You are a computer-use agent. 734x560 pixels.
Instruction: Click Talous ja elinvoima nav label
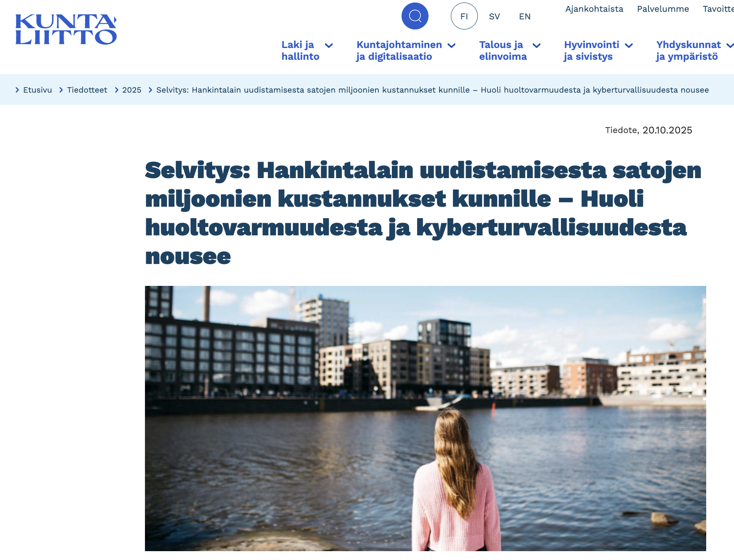[x=503, y=51]
